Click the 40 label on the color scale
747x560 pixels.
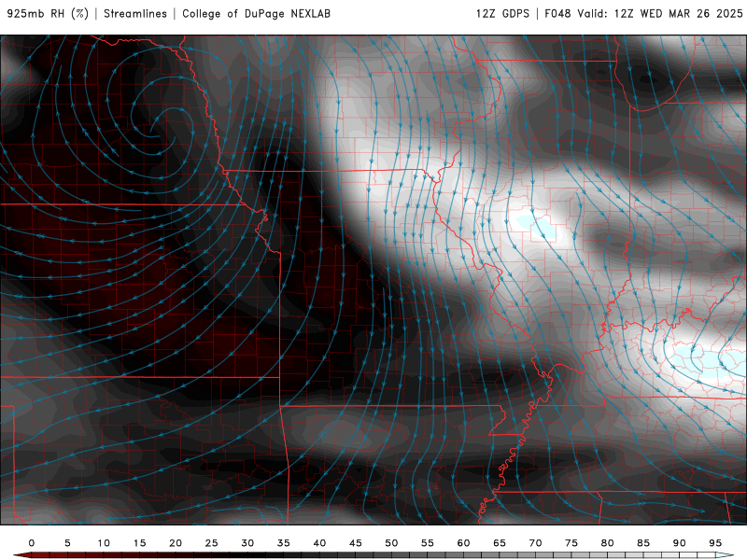click(x=319, y=543)
